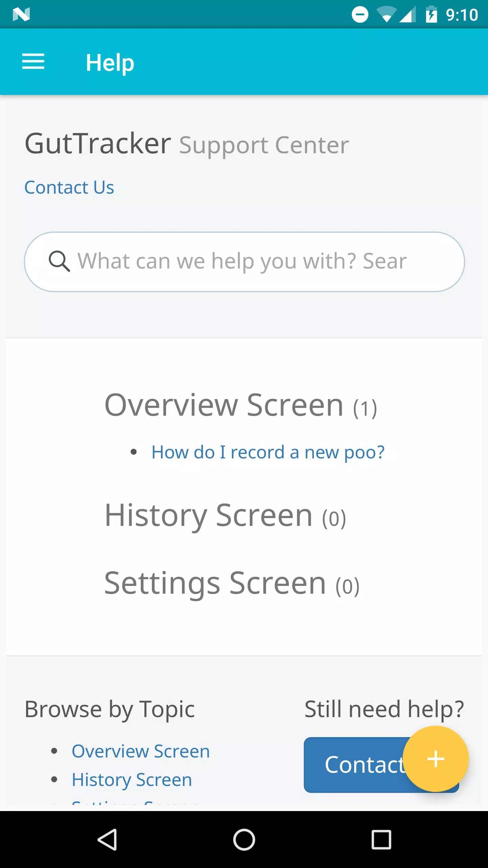Screen dimensions: 488x868
Task: Tap the search input field
Action: click(244, 261)
